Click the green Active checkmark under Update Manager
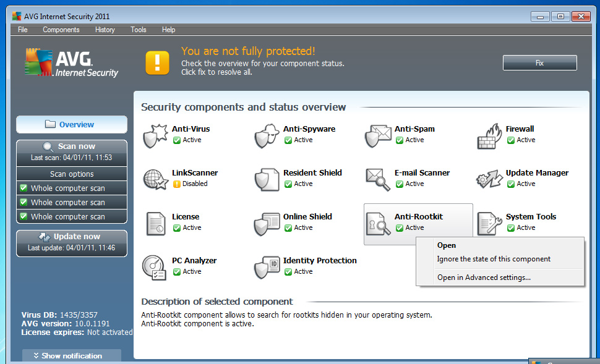 click(510, 184)
